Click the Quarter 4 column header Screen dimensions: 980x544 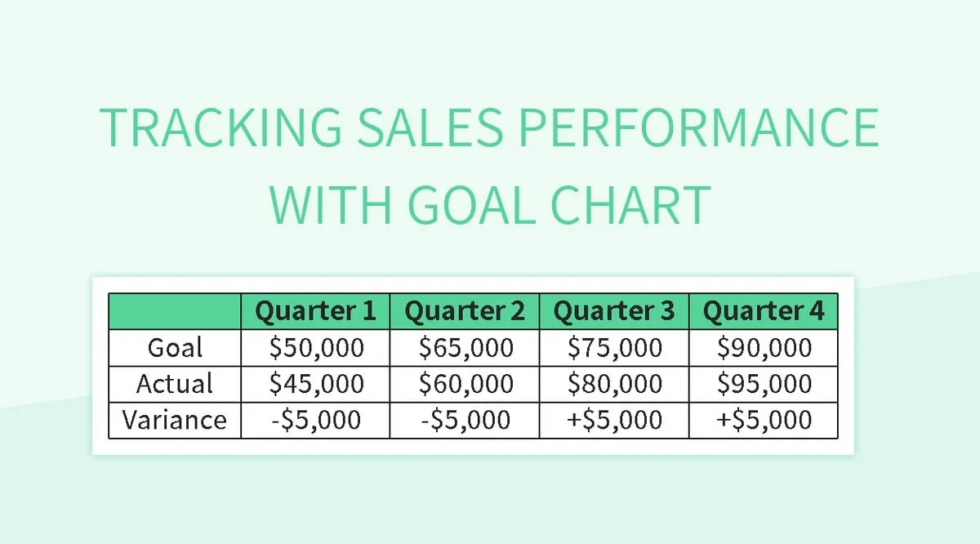(x=764, y=311)
